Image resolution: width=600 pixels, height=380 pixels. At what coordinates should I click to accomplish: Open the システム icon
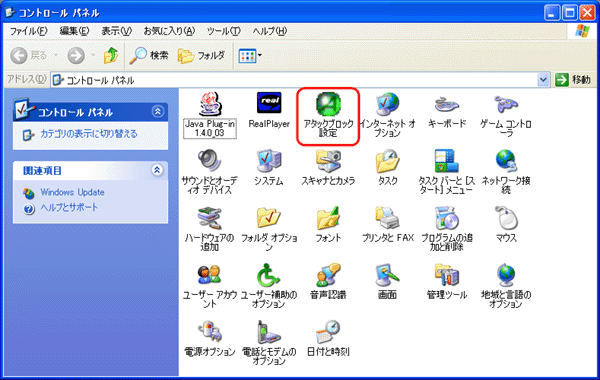tap(269, 167)
